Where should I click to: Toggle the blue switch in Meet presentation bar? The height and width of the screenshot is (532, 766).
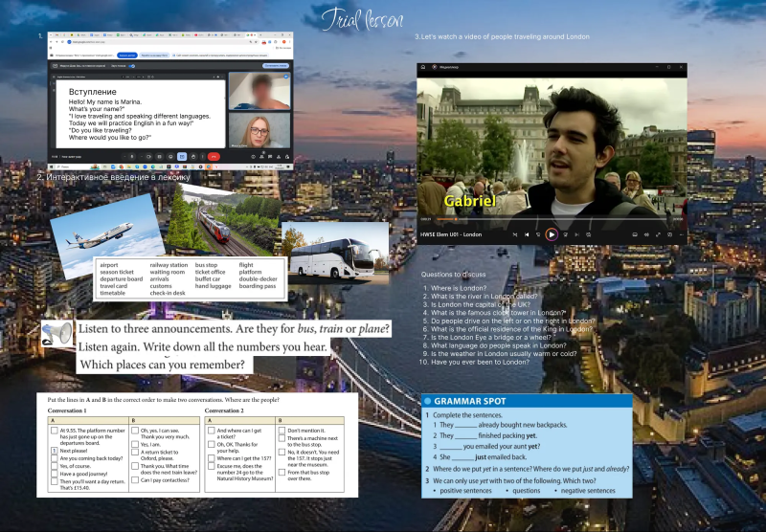[x=132, y=66]
